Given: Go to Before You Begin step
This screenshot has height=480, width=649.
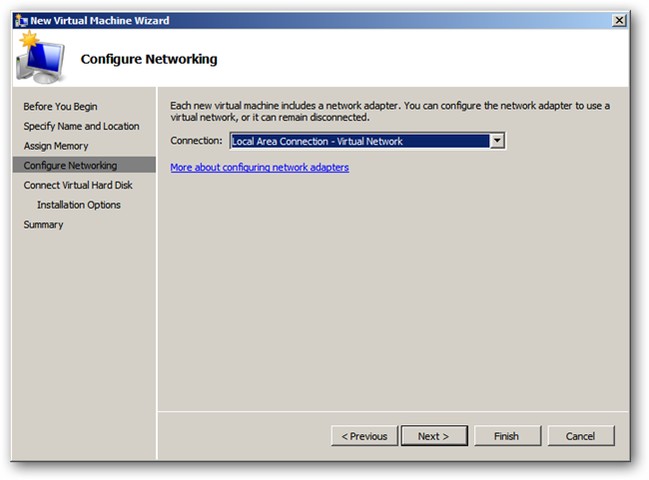Looking at the screenshot, I should 60,107.
